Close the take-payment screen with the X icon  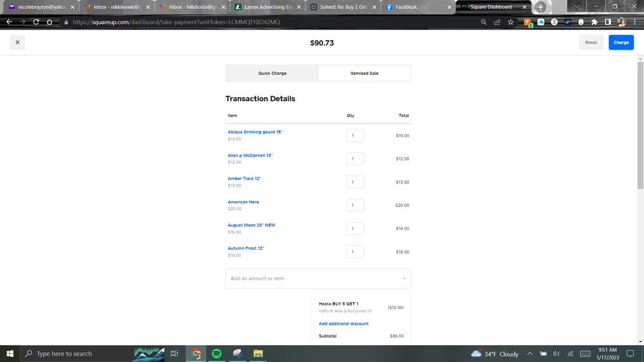[17, 43]
